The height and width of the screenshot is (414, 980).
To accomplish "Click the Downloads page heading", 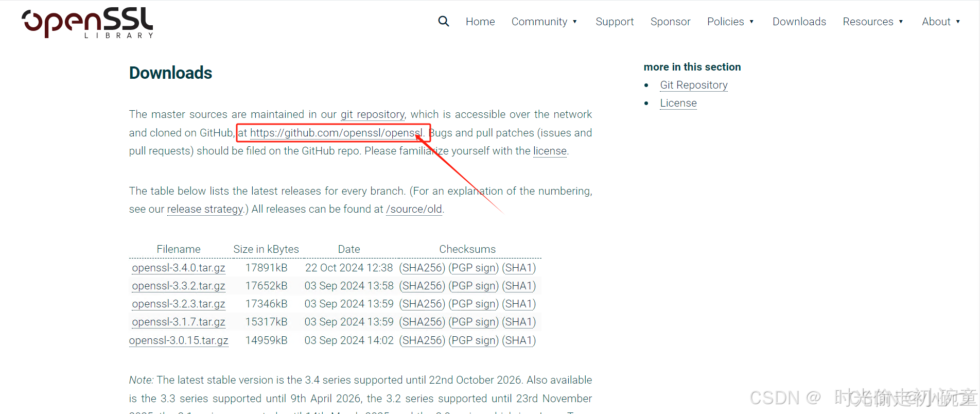I will pyautogui.click(x=170, y=73).
